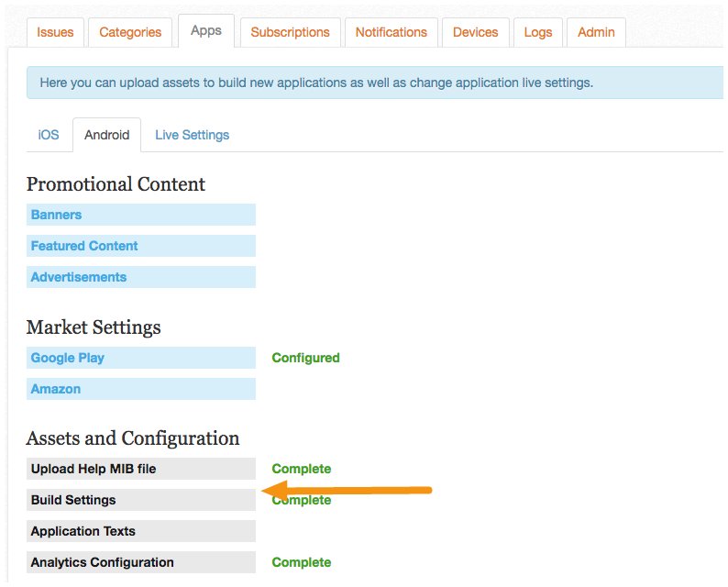Open the Banners link
This screenshot has width=728, height=587.
(x=141, y=215)
